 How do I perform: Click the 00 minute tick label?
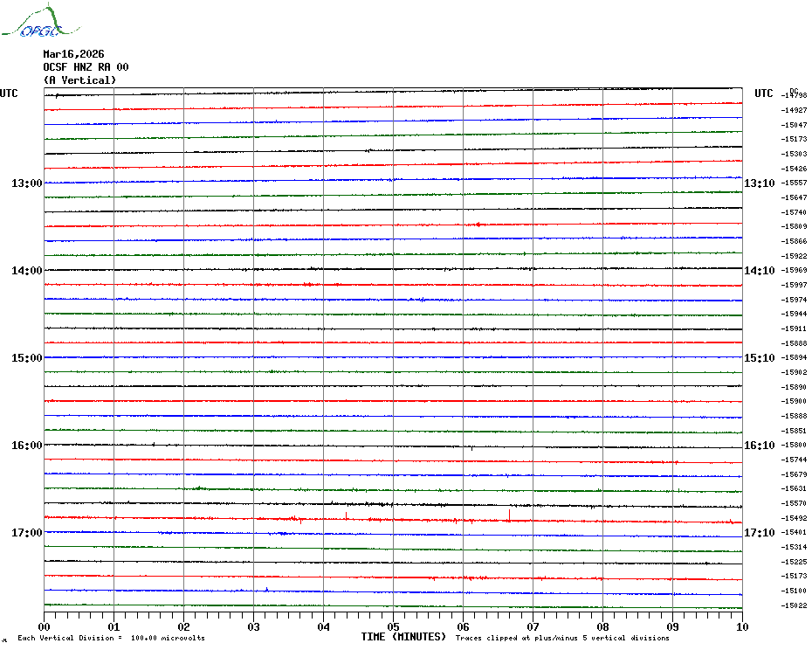tap(44, 626)
